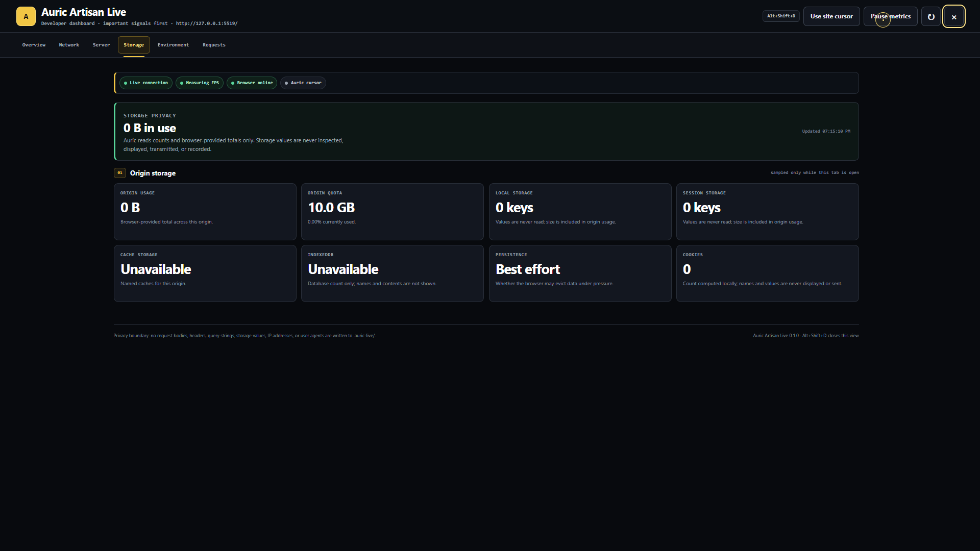Click the IndexedDB 'Unavailable' value
This screenshot has width=980, height=551.
click(343, 269)
